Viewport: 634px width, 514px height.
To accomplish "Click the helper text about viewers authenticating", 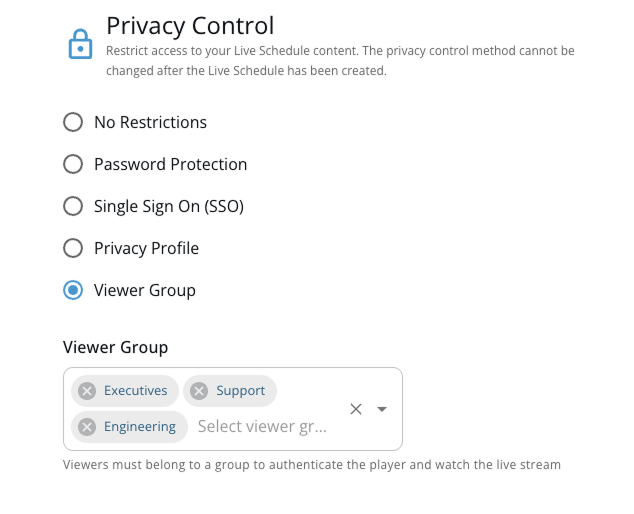I will [x=312, y=465].
